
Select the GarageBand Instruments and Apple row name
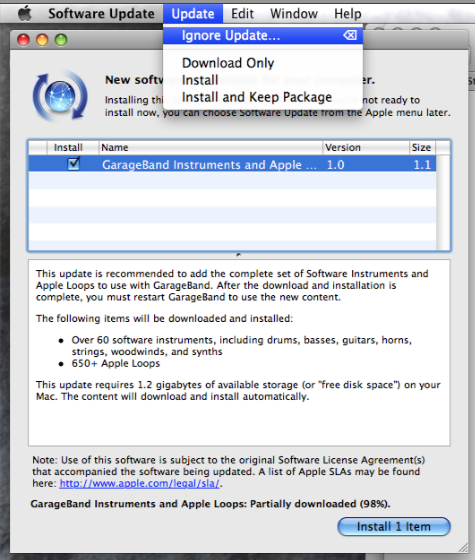coord(209,165)
